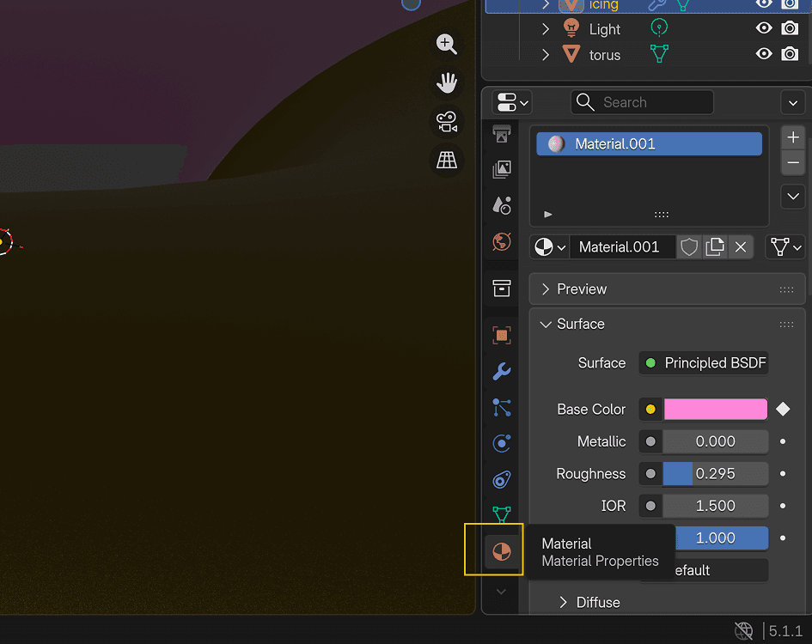Image resolution: width=812 pixels, height=644 pixels.
Task: Switch perspective/orthographic with grid icon
Action: [446, 160]
